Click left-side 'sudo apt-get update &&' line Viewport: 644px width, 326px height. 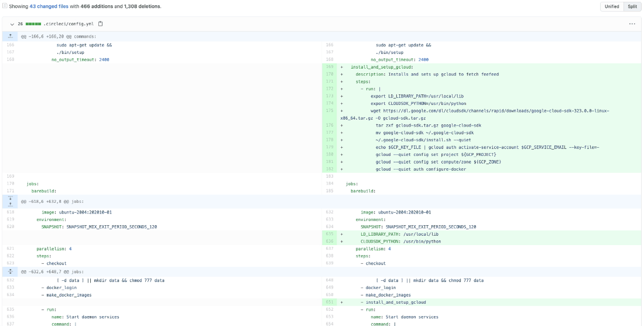[x=84, y=45]
